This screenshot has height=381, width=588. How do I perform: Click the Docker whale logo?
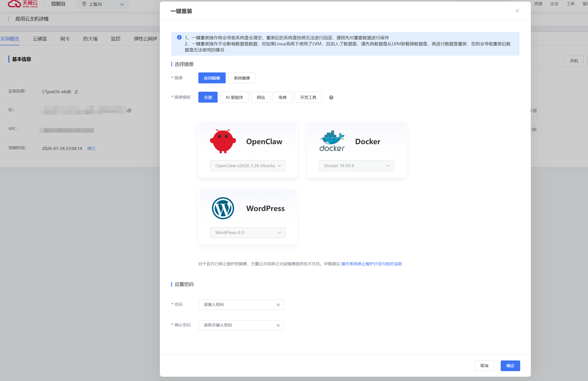point(332,141)
